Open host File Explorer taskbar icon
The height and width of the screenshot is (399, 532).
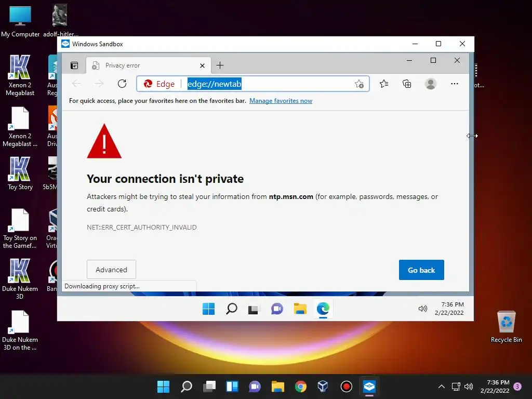(277, 387)
